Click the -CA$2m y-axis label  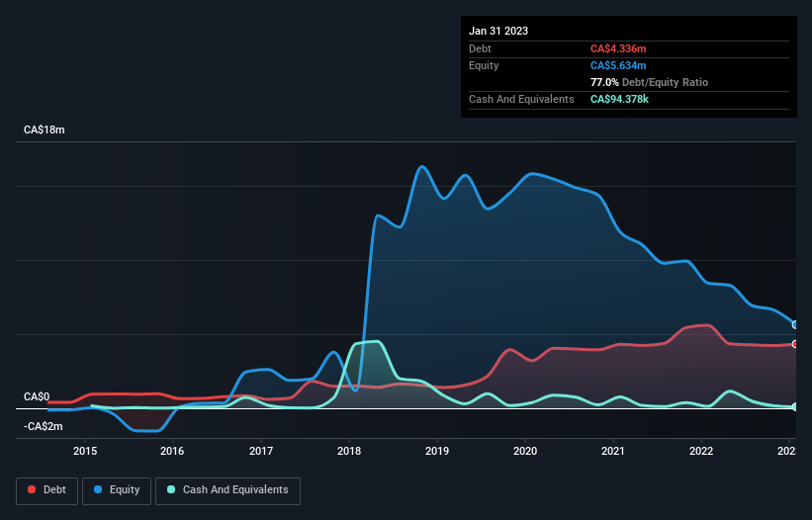(43, 426)
